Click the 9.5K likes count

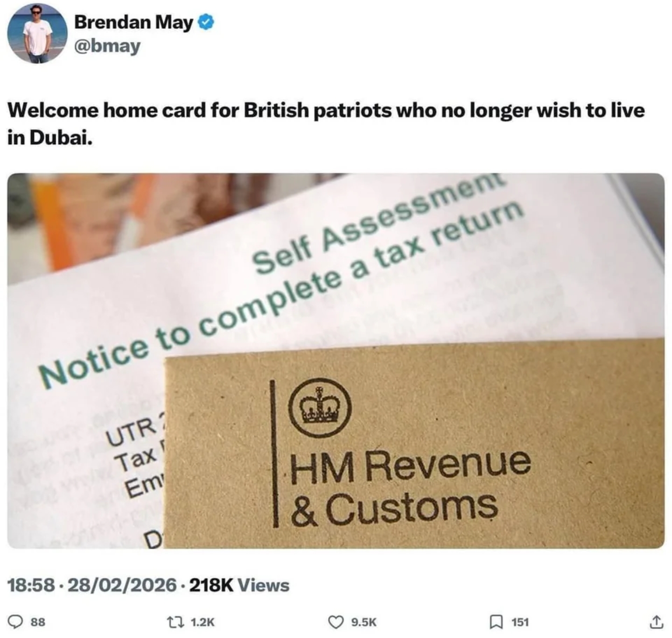[364, 622]
